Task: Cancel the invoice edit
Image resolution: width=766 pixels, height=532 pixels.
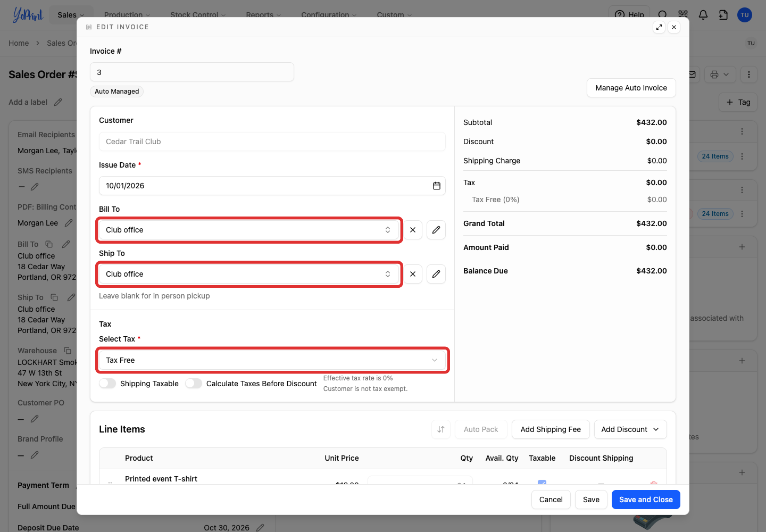Action: 551,500
